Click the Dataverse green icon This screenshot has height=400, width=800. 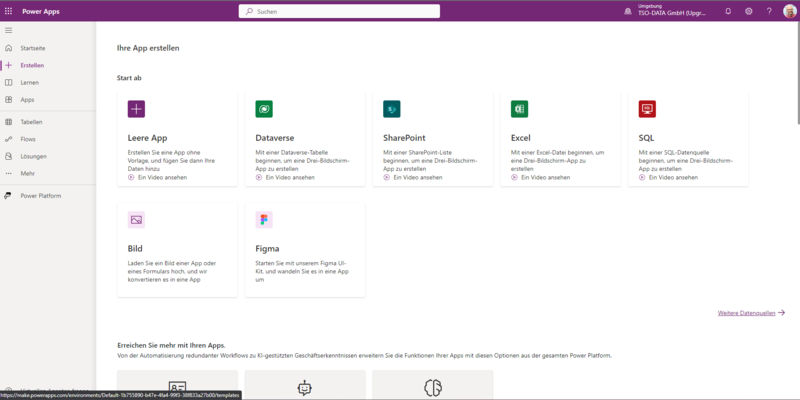[x=264, y=109]
